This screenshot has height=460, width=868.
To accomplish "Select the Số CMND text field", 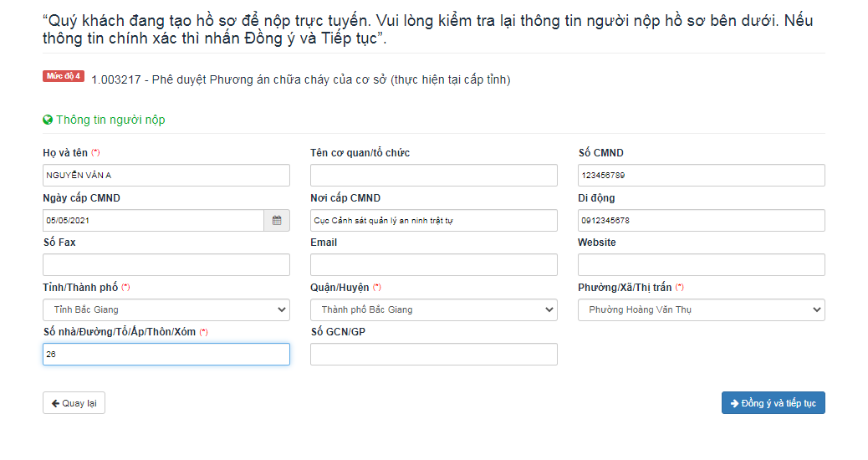I will (702, 175).
